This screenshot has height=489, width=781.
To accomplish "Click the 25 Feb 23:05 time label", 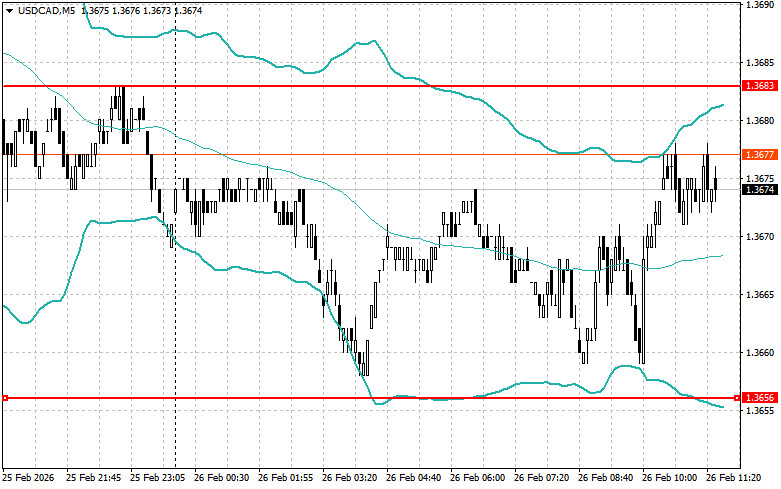I will [157, 478].
